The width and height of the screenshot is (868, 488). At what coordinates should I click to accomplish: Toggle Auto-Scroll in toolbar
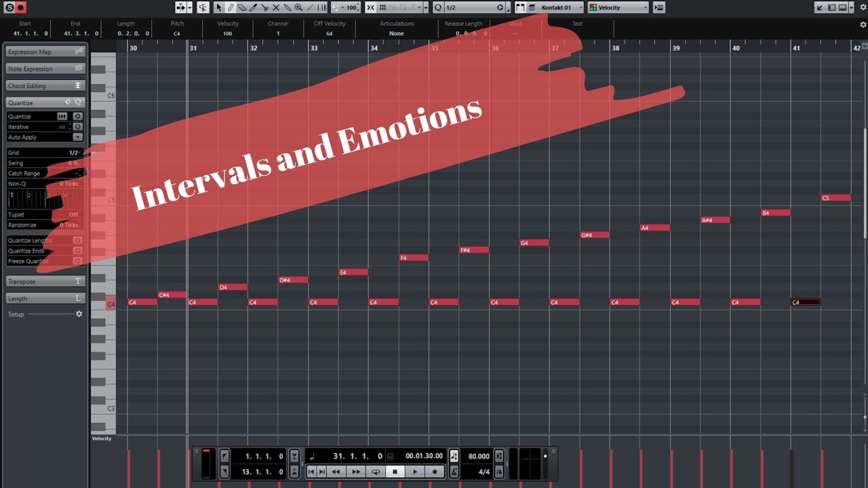click(x=181, y=7)
